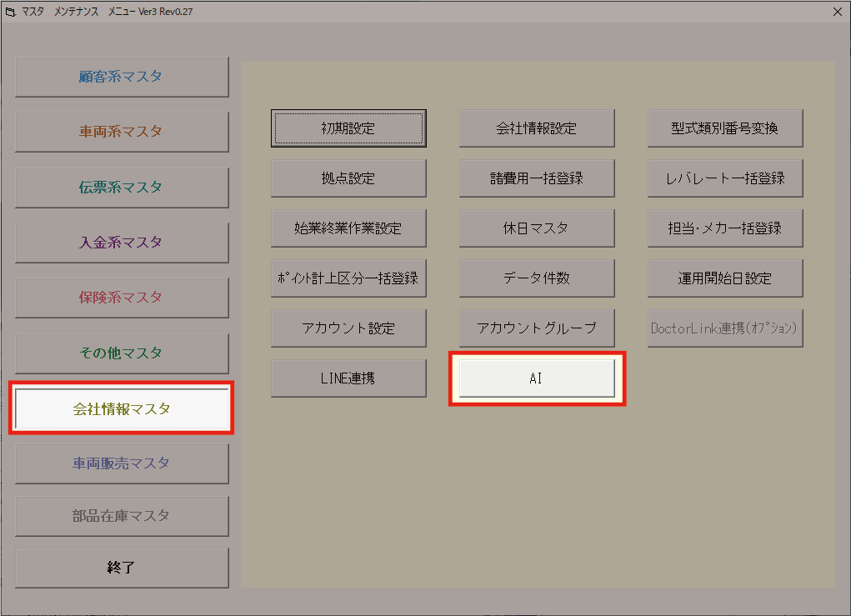Open レバレート一括登録
This screenshot has height=616, width=851.
[725, 178]
